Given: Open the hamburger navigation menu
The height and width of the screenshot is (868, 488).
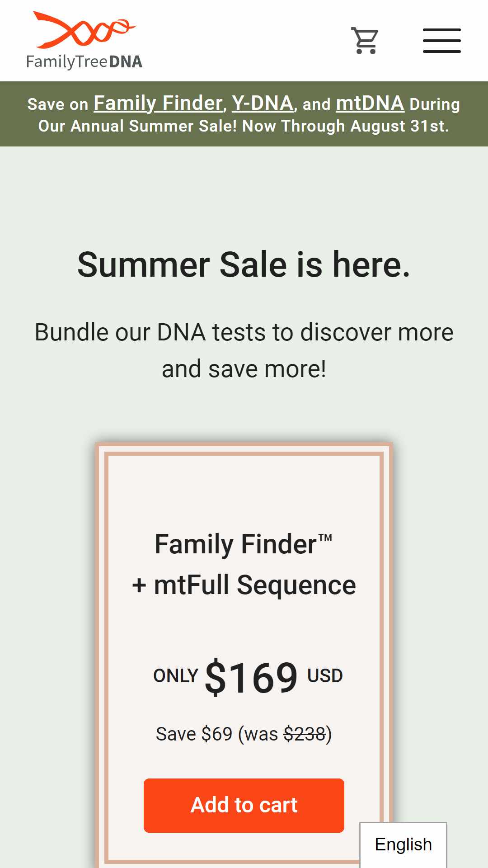Looking at the screenshot, I should [442, 41].
